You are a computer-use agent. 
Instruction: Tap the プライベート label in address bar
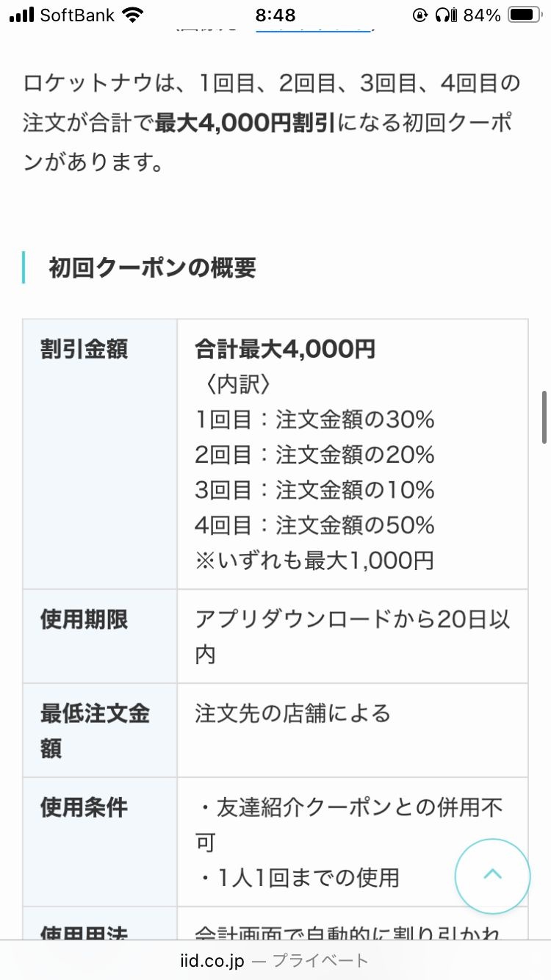click(x=320, y=960)
